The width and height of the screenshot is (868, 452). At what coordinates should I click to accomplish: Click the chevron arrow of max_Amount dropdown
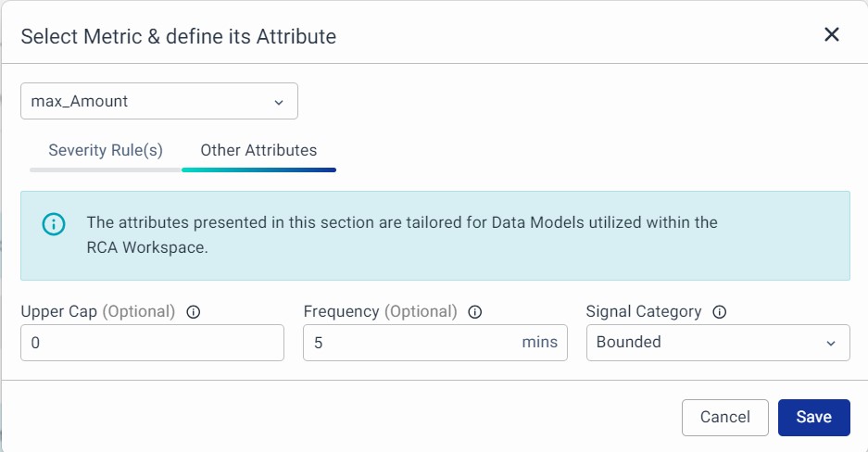(279, 102)
